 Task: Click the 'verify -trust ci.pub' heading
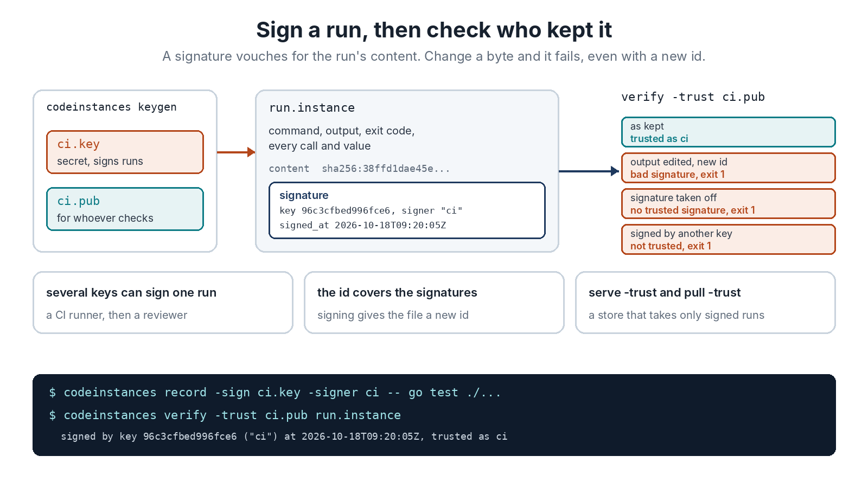(693, 97)
